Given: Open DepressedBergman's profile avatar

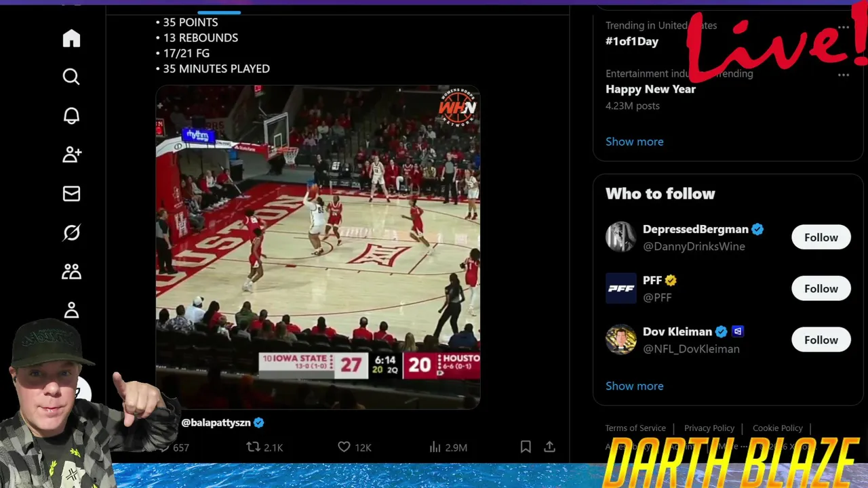Looking at the screenshot, I should pyautogui.click(x=620, y=237).
